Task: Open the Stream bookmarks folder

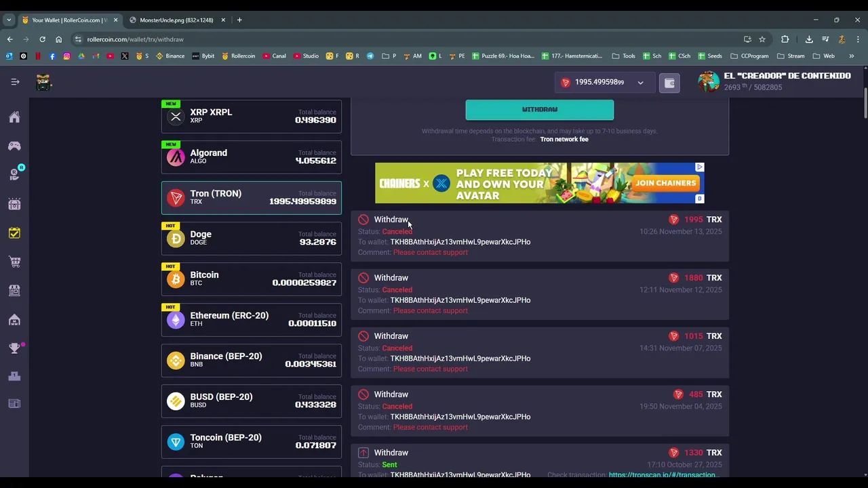Action: (x=791, y=56)
